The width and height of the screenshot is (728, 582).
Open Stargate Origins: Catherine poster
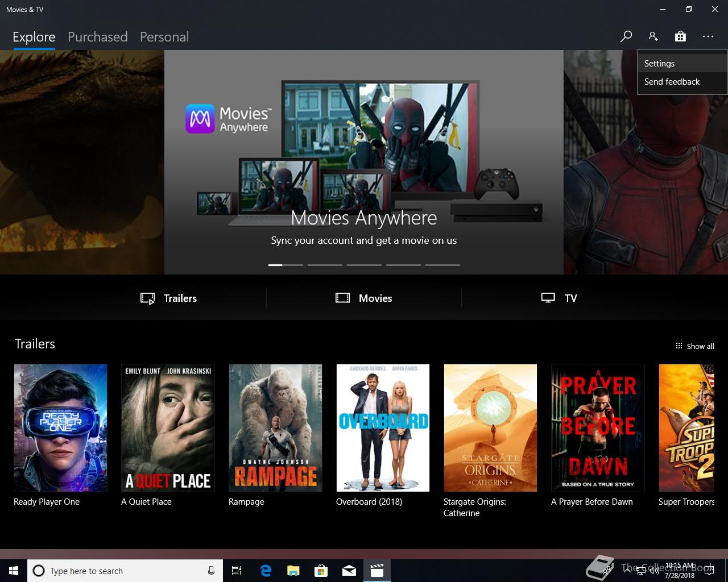490,428
